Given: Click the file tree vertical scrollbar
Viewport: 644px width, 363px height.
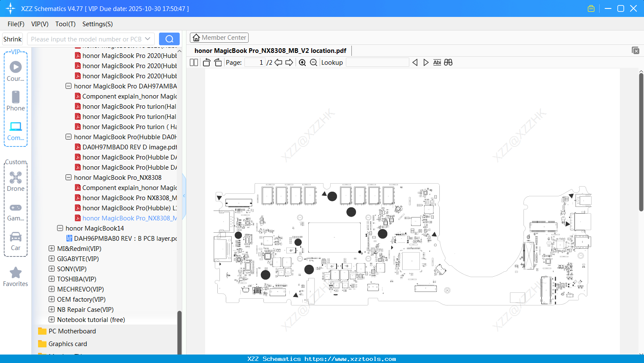Looking at the screenshot, I should (x=179, y=332).
